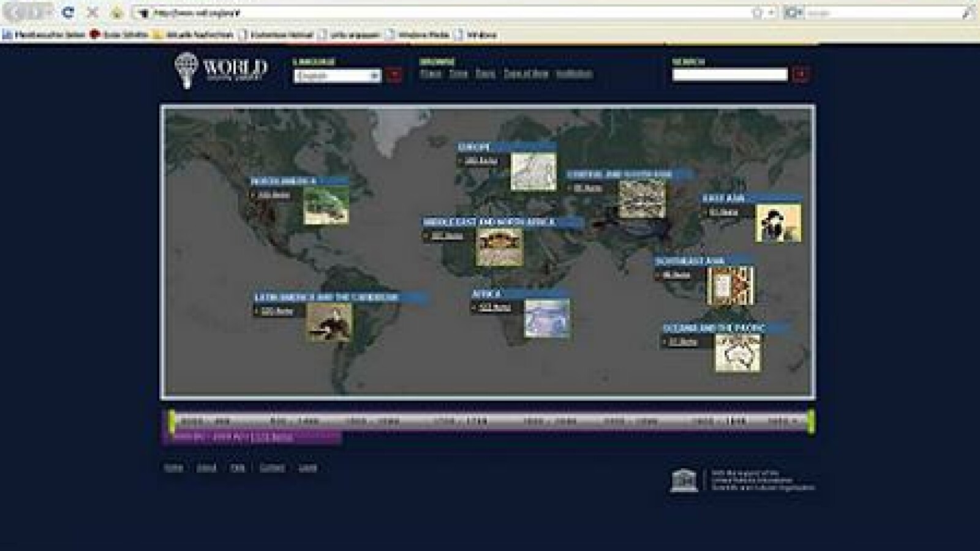
Task: Browse by Time in the top menu
Action: (458, 73)
